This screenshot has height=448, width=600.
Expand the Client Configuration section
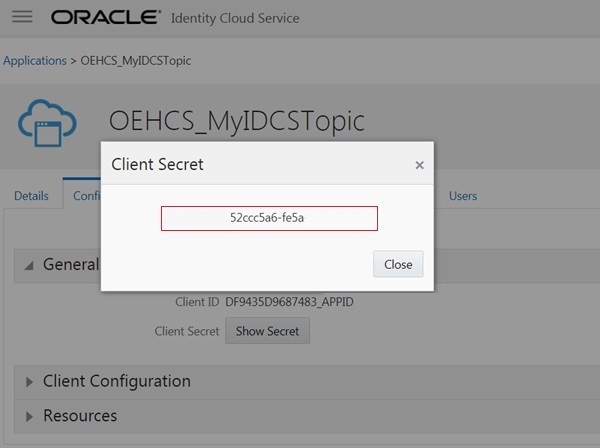click(x=29, y=381)
